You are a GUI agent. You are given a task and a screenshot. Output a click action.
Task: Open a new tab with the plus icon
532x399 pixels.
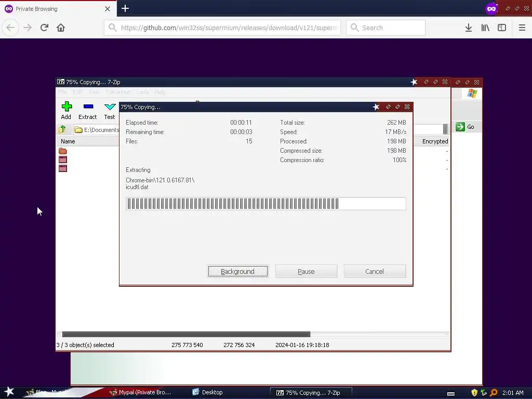click(x=125, y=8)
